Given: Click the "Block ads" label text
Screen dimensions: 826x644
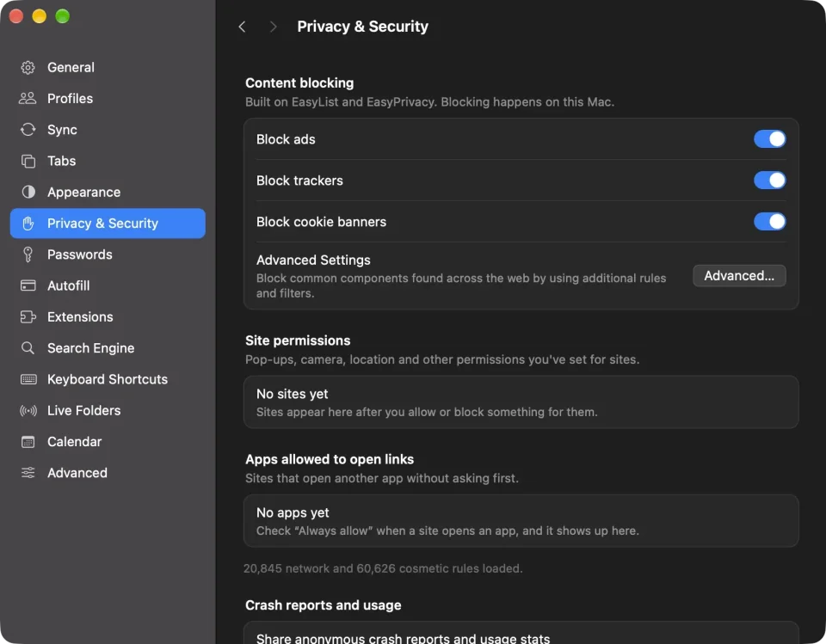Looking at the screenshot, I should [x=286, y=139].
